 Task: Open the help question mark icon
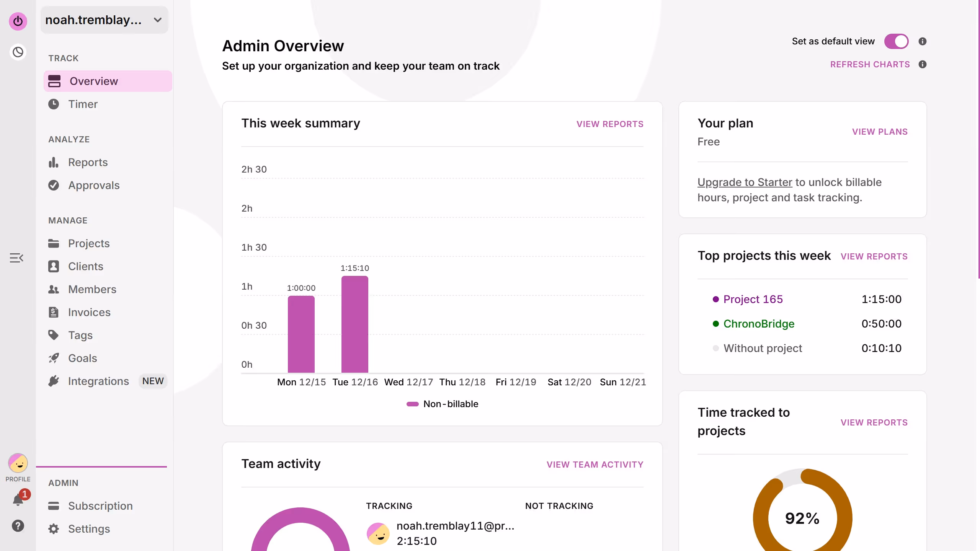[x=18, y=526]
